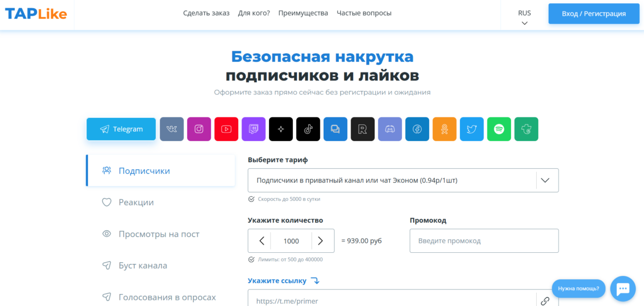Choose the blue chat bubbles icon
Image resolution: width=644 pixels, height=306 pixels.
pos(336,129)
